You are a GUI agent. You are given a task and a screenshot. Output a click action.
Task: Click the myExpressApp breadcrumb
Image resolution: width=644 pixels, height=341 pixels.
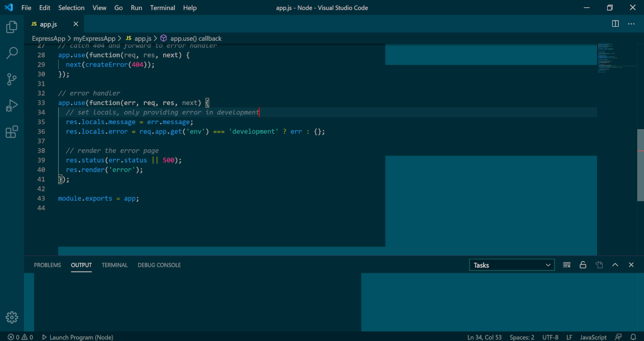click(x=94, y=39)
